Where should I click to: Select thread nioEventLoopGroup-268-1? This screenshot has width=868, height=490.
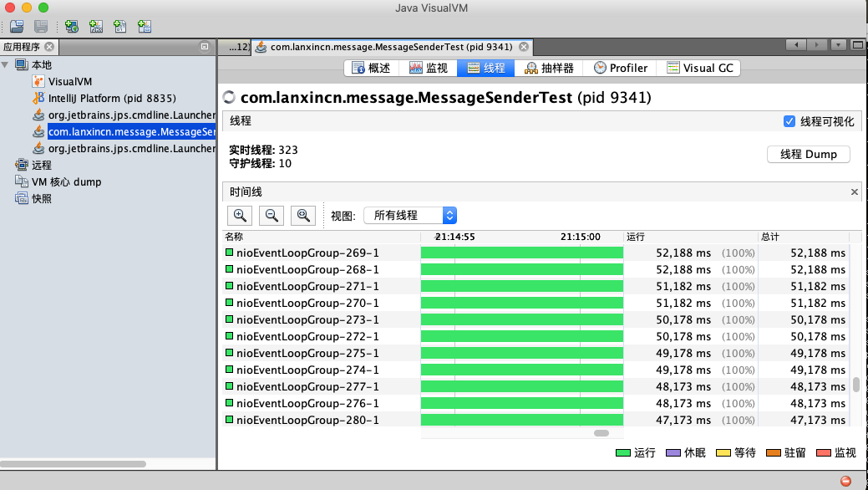pos(307,269)
